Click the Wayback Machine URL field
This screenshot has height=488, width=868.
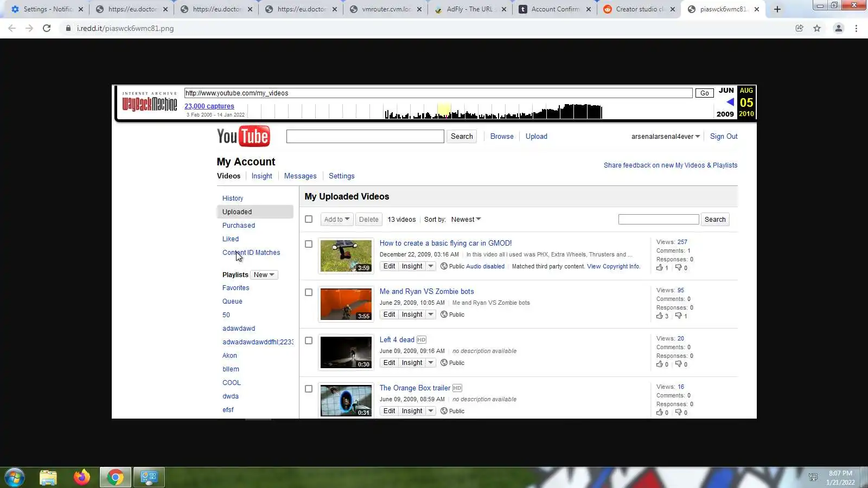(x=438, y=93)
